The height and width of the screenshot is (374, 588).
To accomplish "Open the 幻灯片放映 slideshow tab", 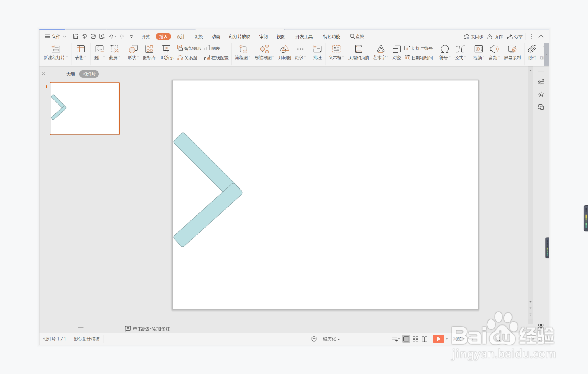I will (x=240, y=37).
